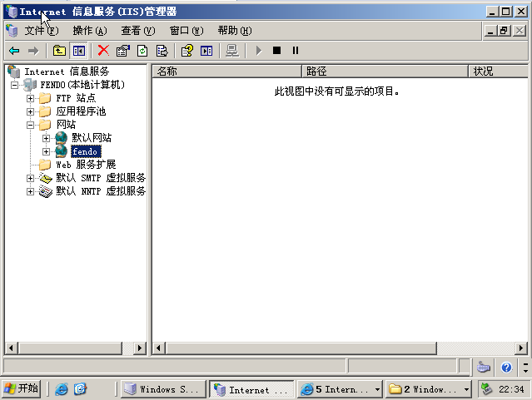
Task: Select 默认 SMTP 虚拟服务 tree item
Action: (x=101, y=178)
